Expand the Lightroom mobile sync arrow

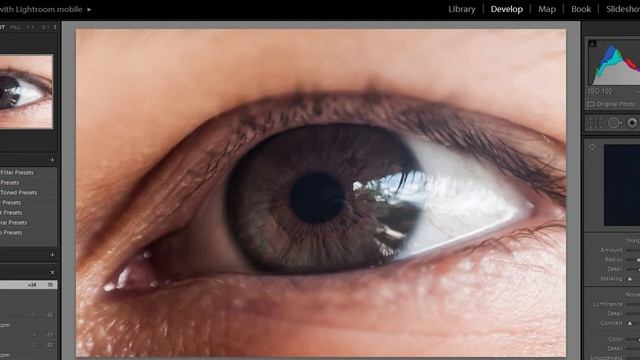[x=89, y=9]
